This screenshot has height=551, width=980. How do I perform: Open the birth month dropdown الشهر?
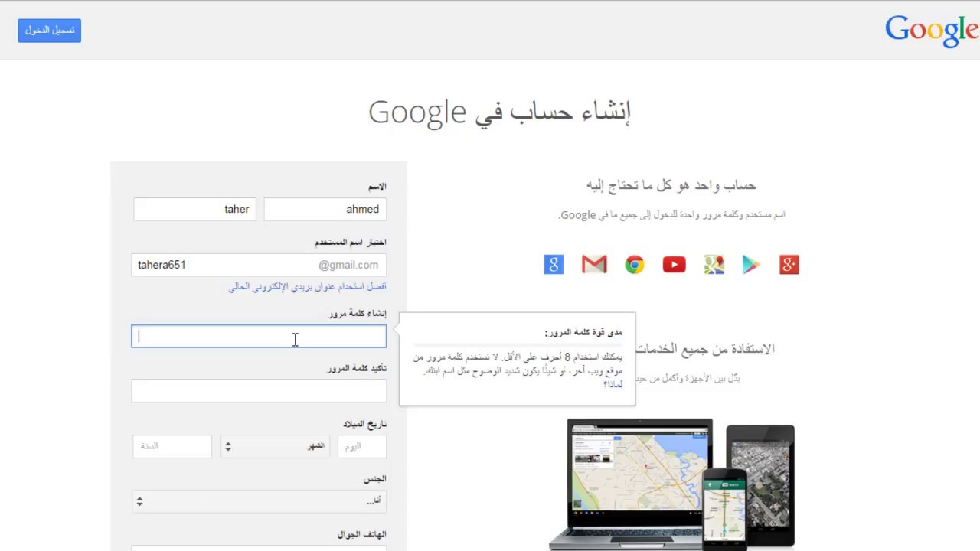click(x=276, y=446)
